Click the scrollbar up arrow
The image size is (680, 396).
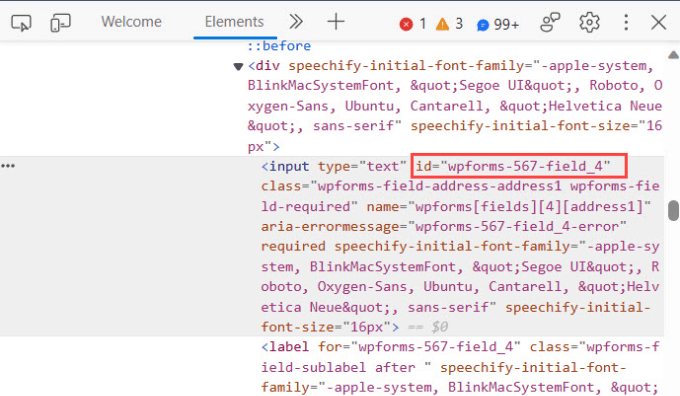point(673,55)
